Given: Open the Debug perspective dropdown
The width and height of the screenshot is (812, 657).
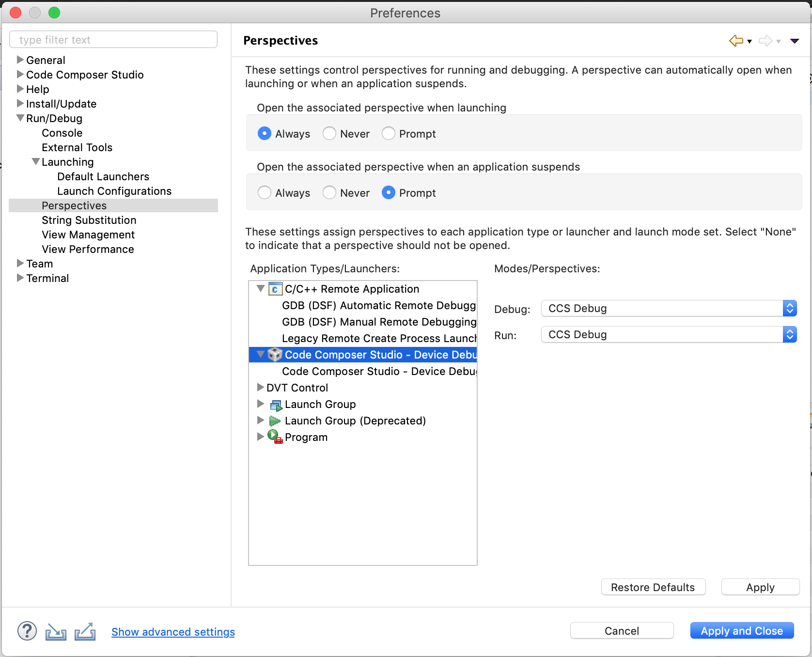Looking at the screenshot, I should tap(669, 309).
